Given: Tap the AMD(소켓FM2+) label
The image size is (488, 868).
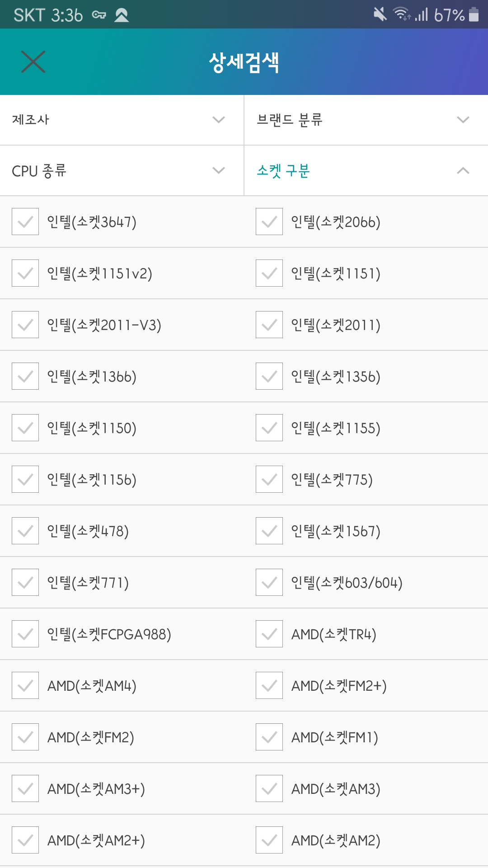Looking at the screenshot, I should coord(339,686).
